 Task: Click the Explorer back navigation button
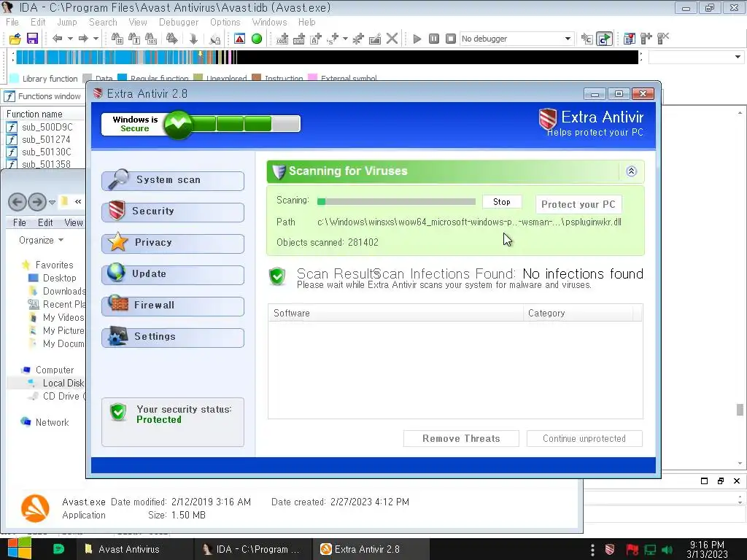[18, 202]
